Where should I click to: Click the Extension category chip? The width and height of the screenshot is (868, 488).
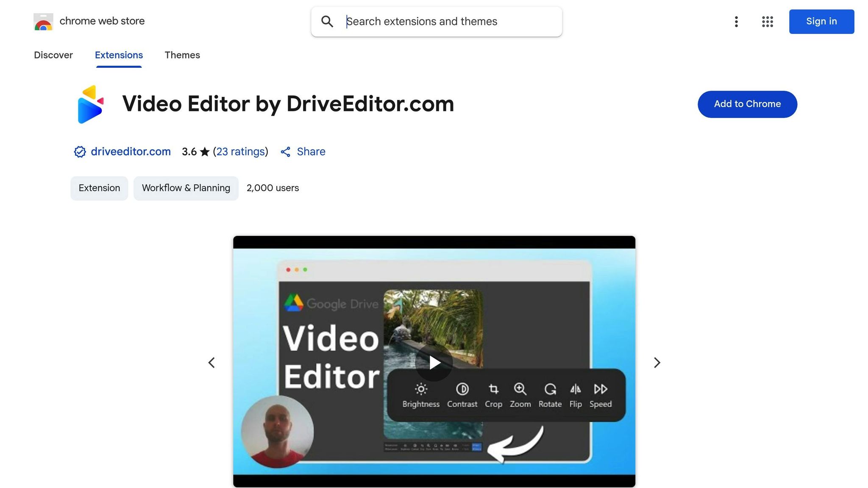[99, 188]
